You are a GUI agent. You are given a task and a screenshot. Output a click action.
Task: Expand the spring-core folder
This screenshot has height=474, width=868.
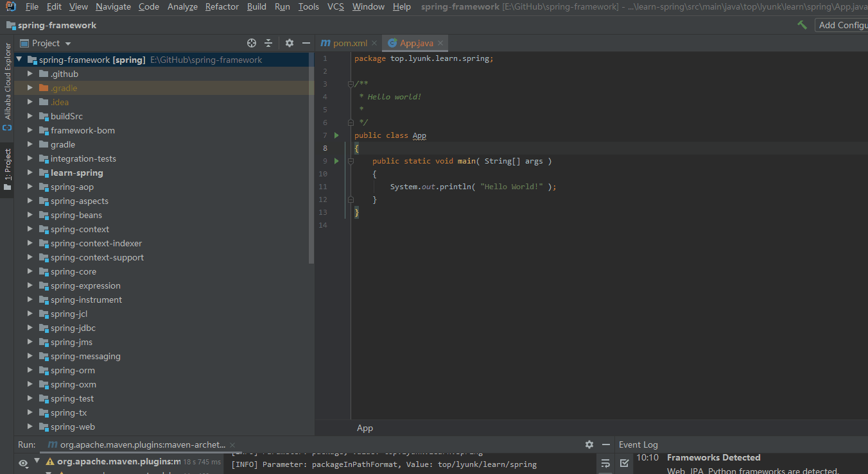(x=30, y=271)
